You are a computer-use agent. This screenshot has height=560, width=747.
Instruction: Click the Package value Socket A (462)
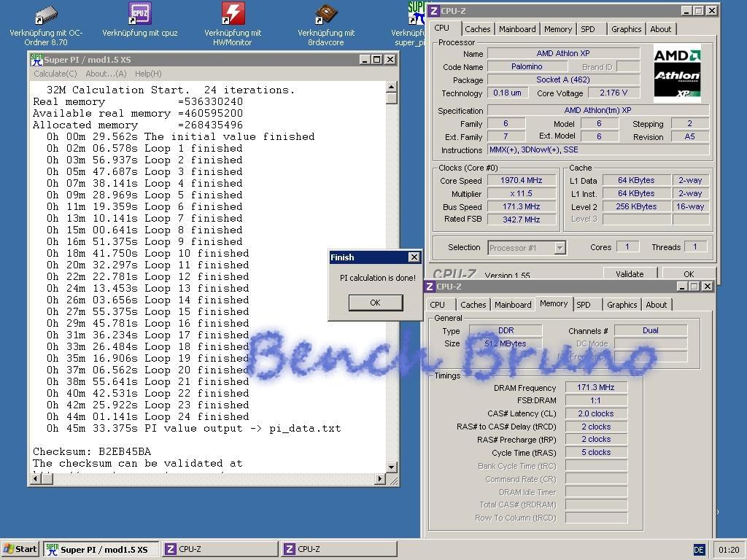click(562, 79)
